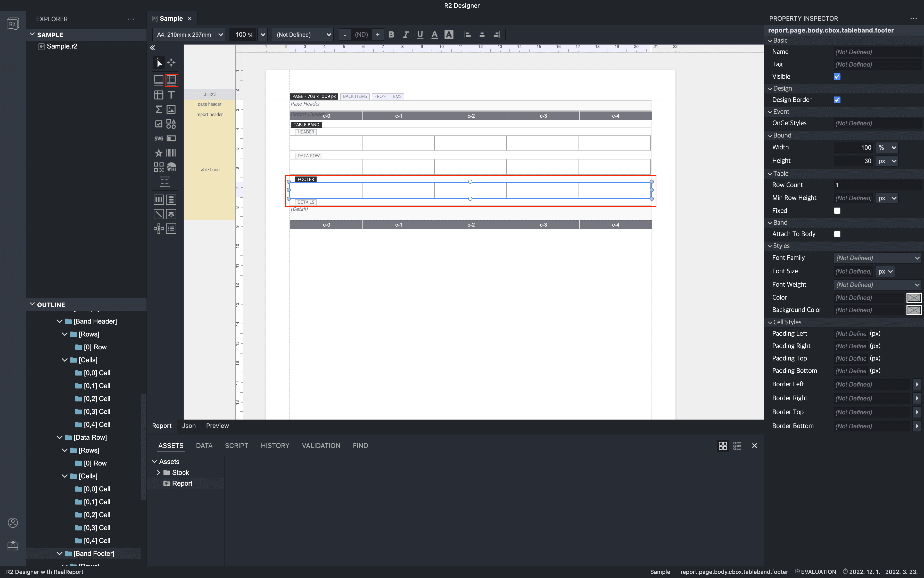This screenshot has height=578, width=924.
Task: Align items to the left edge
Action: coord(467,34)
